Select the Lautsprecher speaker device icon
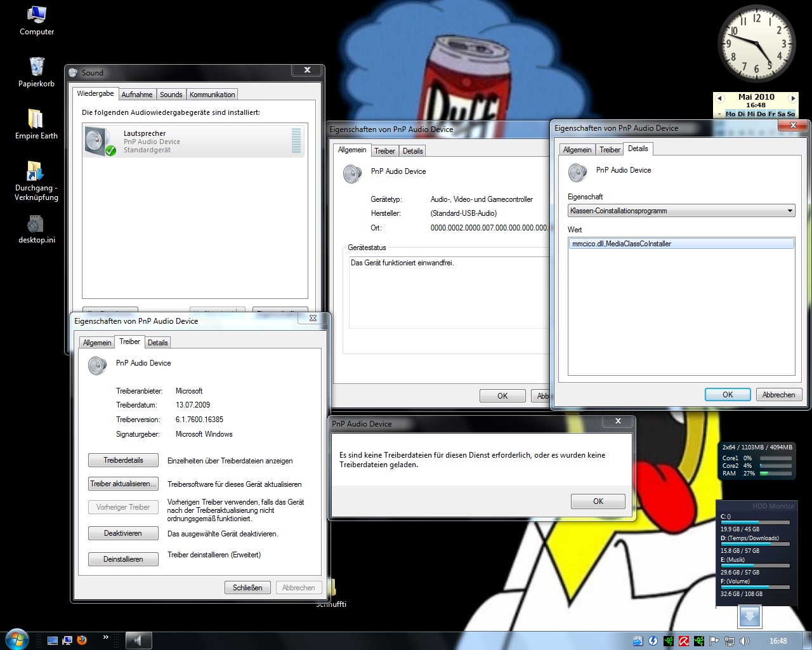This screenshot has height=650, width=812. [101, 141]
